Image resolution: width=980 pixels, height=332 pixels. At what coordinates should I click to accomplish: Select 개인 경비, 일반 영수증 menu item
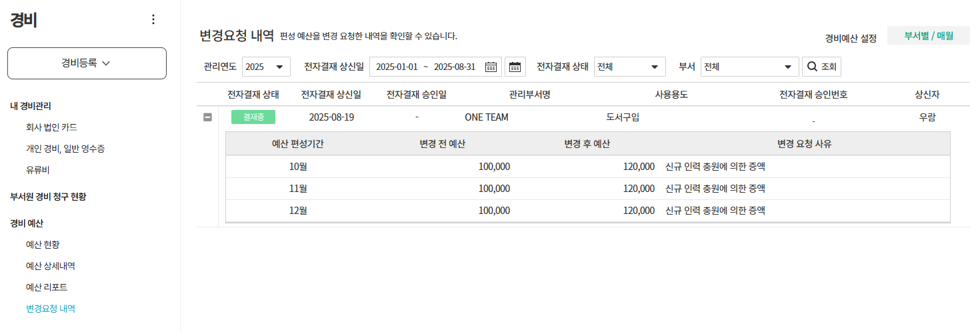click(x=65, y=149)
